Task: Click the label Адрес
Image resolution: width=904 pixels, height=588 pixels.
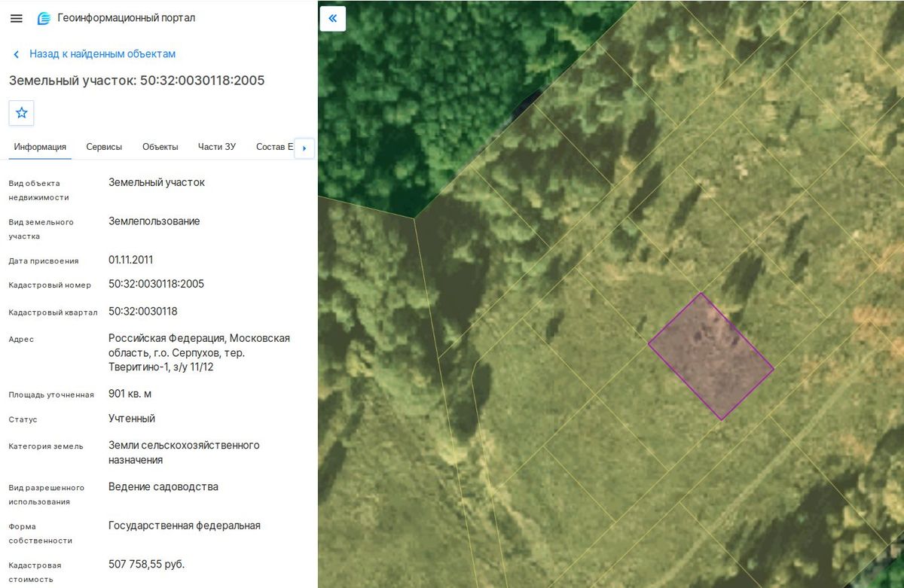Action: [x=21, y=340]
